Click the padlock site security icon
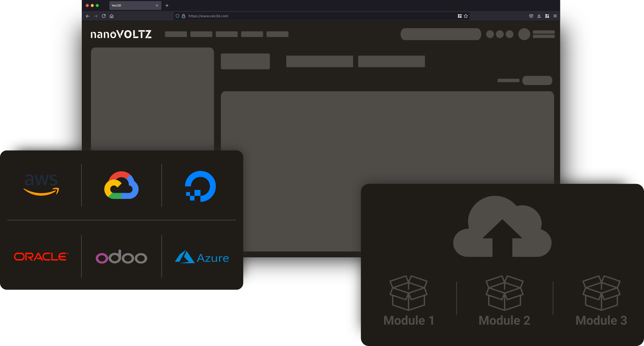 tap(184, 16)
